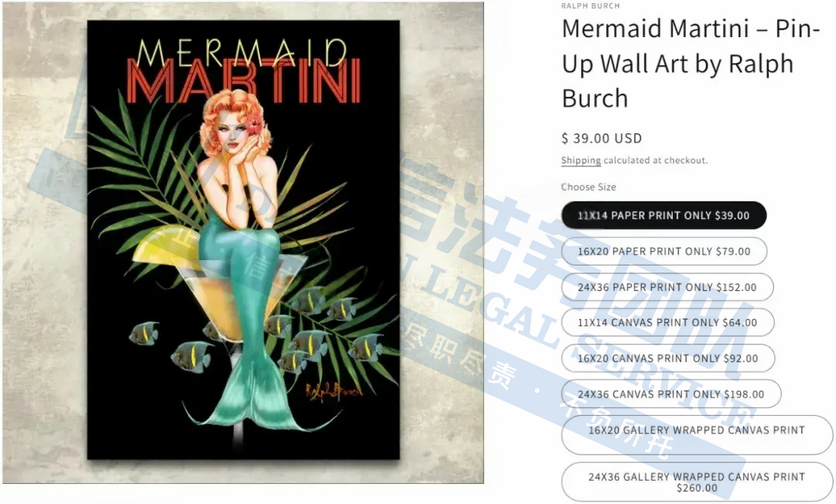Click the red MARTINI lettering on the poster
Image resolution: width=836 pixels, height=504 pixels.
pos(244,81)
